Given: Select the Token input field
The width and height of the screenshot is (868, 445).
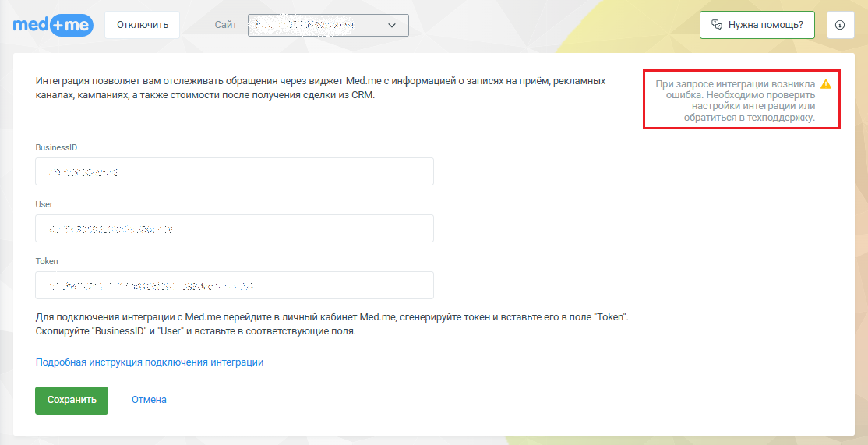Looking at the screenshot, I should click(x=234, y=285).
